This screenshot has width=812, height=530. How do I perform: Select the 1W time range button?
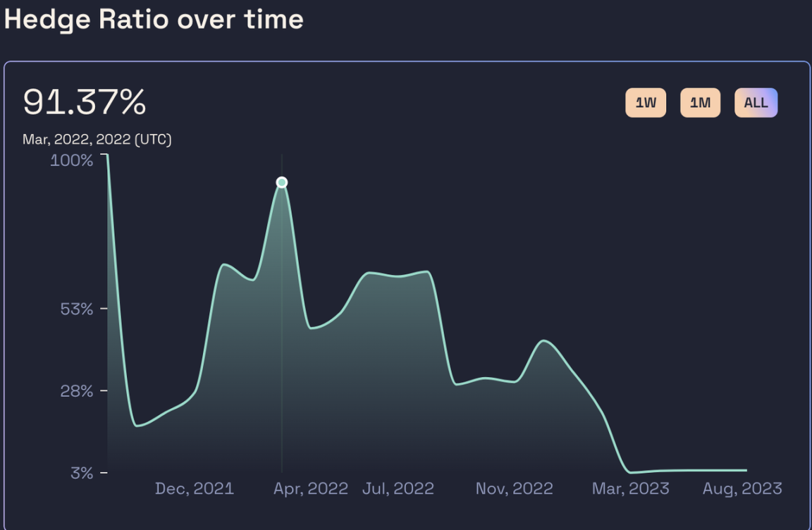point(645,103)
